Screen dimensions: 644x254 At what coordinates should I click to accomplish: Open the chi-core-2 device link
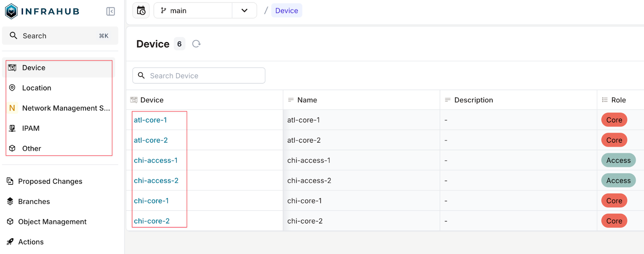152,221
